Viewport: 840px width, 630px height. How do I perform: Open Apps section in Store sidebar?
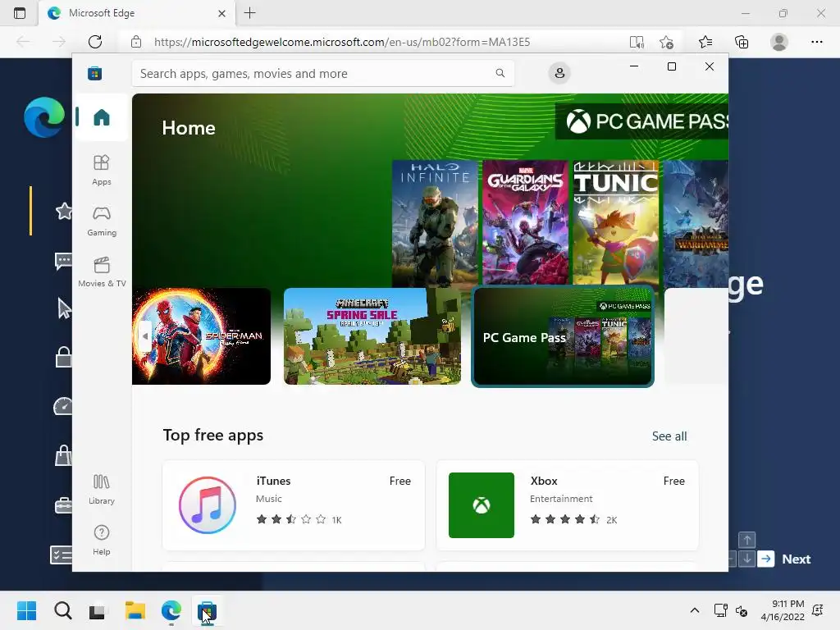[101, 171]
